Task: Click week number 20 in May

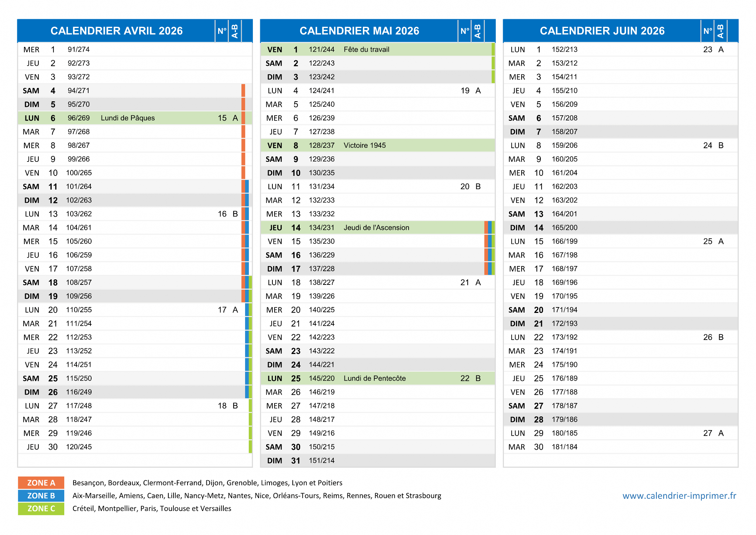Action: [465, 187]
